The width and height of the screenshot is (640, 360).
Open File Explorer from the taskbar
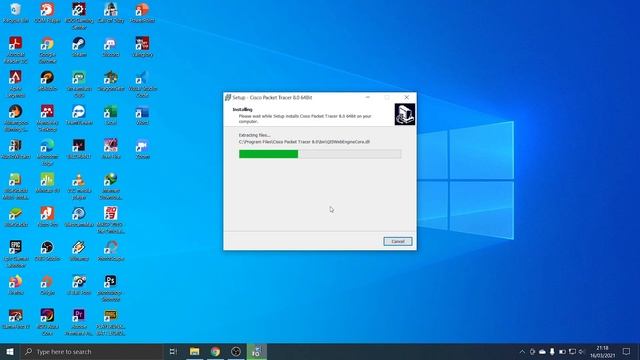tap(195, 351)
